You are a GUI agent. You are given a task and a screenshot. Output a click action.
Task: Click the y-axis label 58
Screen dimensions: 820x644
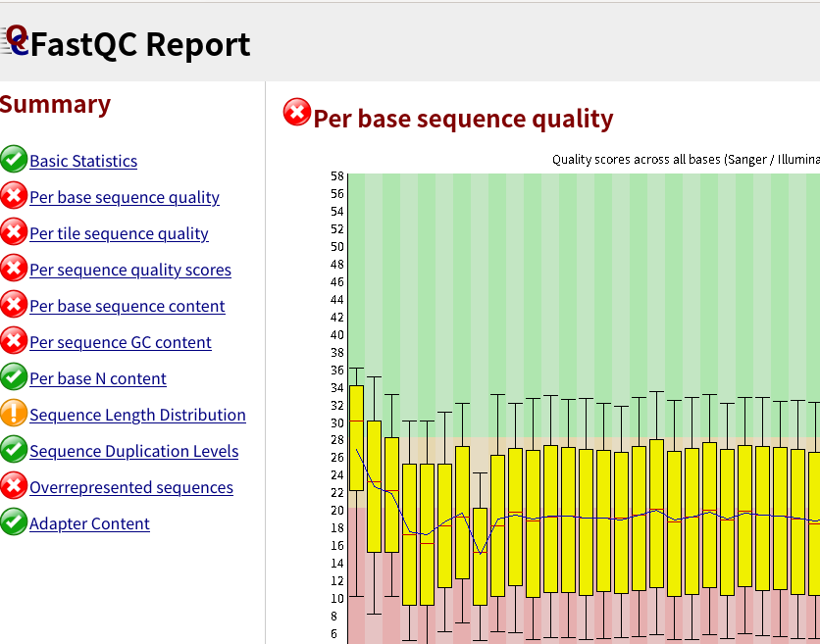pyautogui.click(x=337, y=176)
